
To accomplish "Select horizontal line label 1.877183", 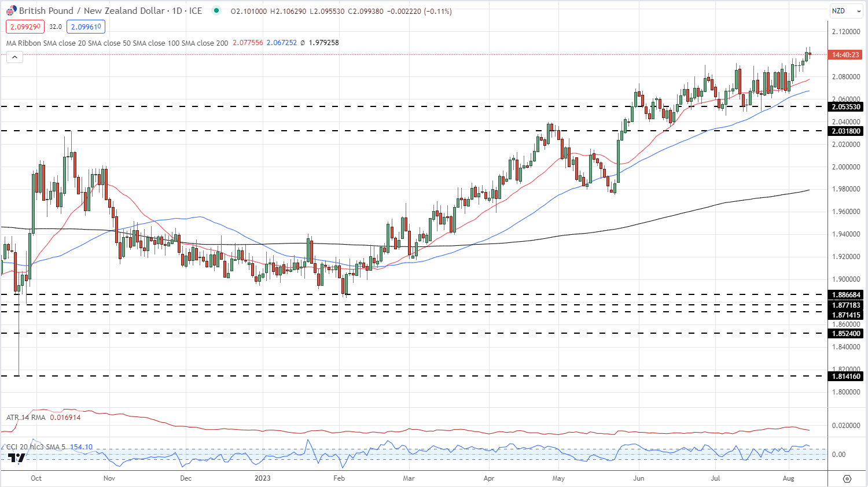I will pyautogui.click(x=846, y=305).
